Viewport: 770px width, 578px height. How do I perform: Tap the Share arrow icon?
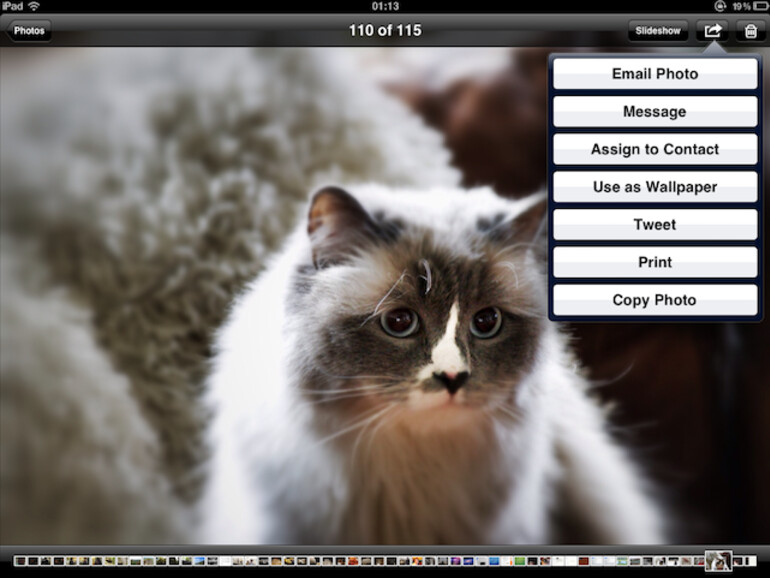713,31
